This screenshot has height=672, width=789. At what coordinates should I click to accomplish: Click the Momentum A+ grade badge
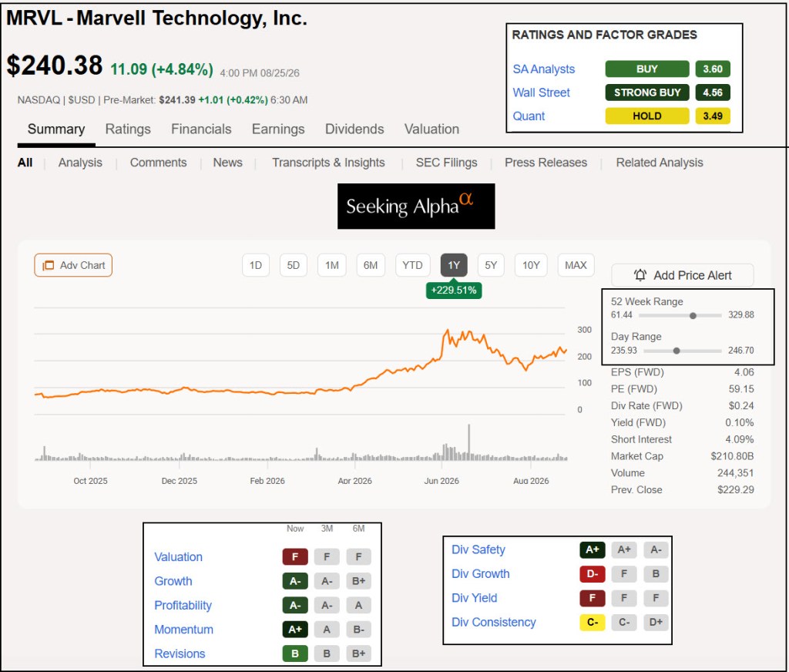295,629
